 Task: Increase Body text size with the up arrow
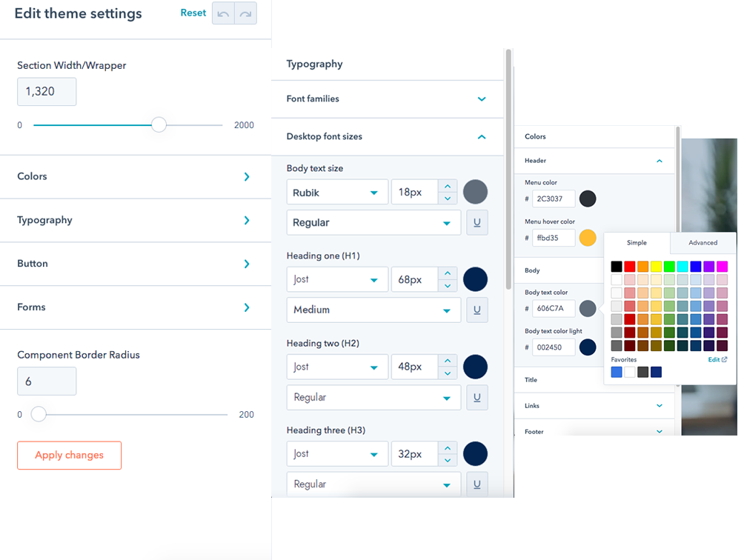pos(447,187)
